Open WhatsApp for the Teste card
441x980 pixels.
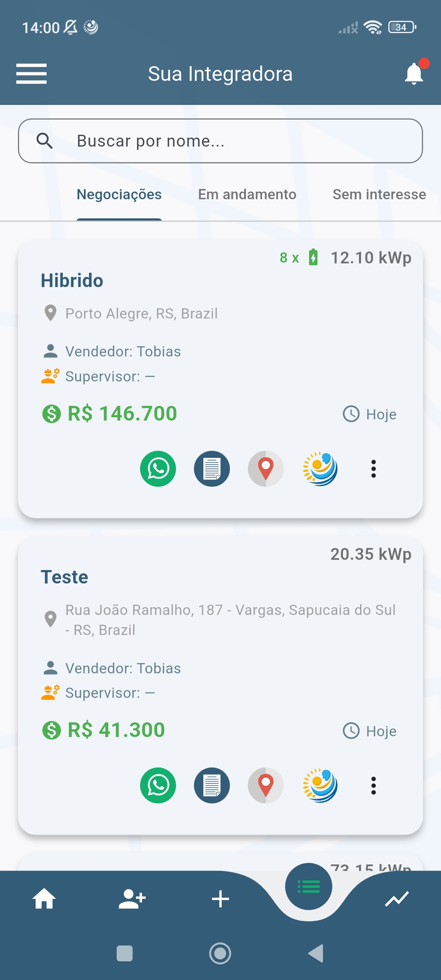158,785
